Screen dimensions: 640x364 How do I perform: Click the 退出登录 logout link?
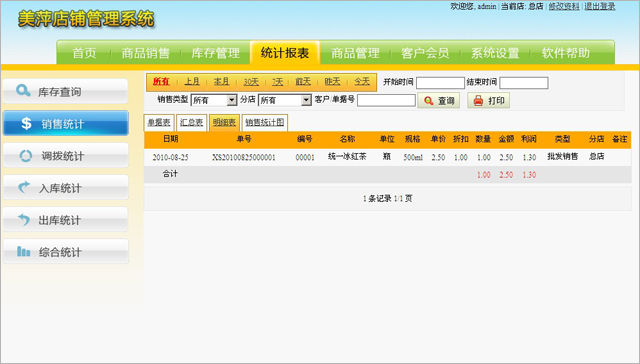(x=600, y=7)
